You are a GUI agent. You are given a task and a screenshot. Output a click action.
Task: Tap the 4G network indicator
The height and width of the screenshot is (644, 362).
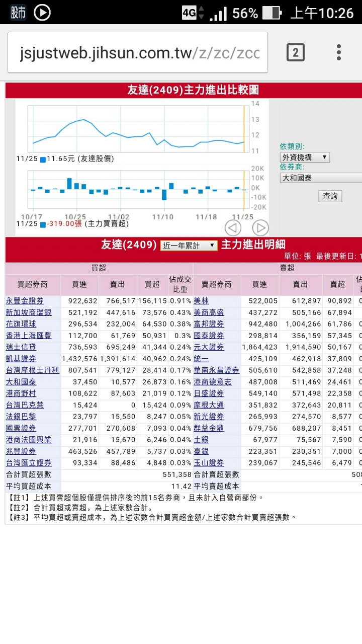point(189,13)
